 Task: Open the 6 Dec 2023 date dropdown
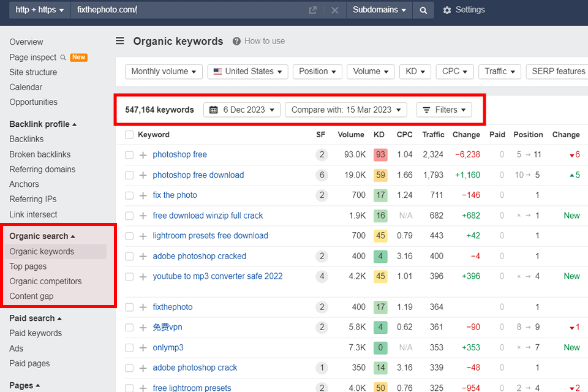pyautogui.click(x=242, y=110)
